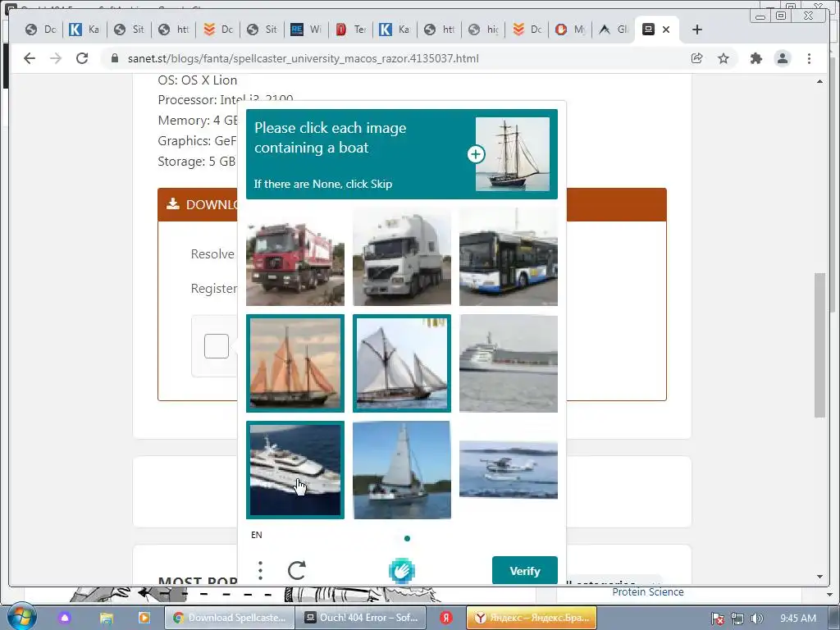The width and height of the screenshot is (840, 630).
Task: Select the white semi truck image
Action: tap(402, 257)
